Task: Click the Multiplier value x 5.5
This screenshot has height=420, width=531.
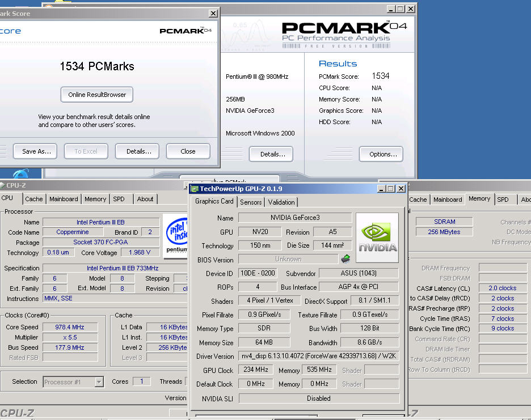Action: click(x=70, y=337)
